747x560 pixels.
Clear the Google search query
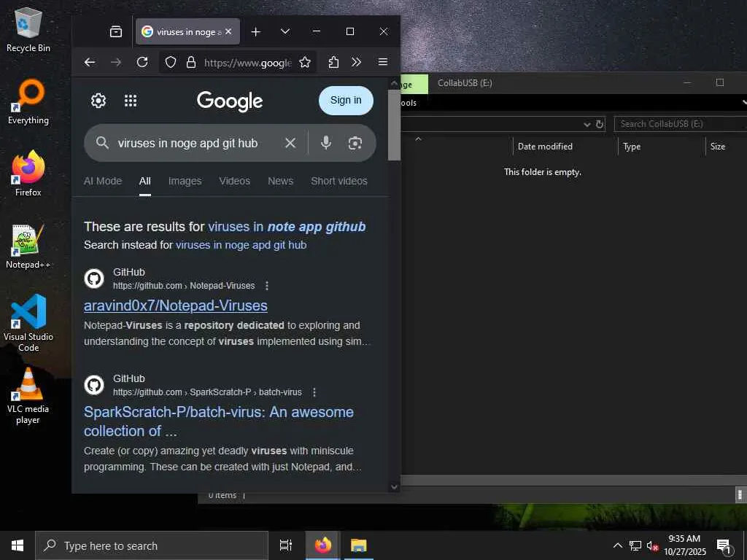click(290, 143)
